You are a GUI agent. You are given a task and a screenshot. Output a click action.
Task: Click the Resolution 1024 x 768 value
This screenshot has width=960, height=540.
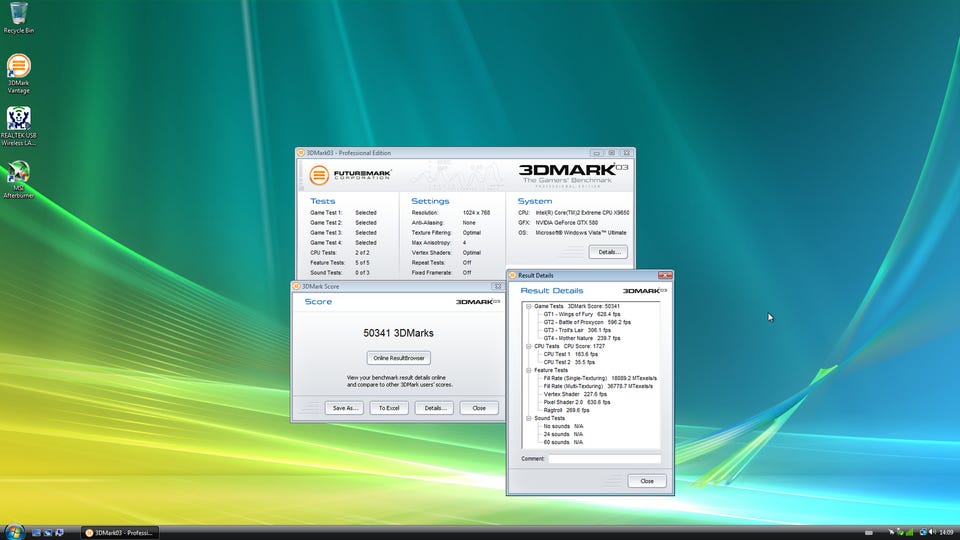coord(476,212)
